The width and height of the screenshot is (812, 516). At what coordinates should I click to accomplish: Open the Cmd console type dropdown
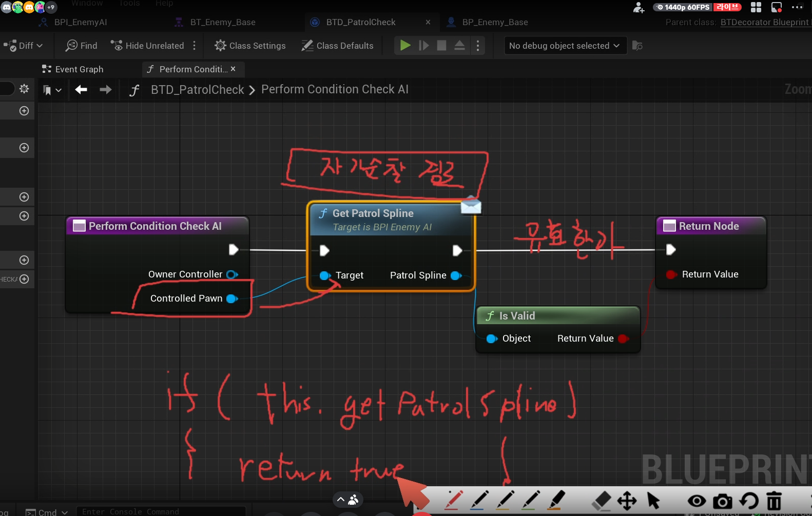pos(47,511)
